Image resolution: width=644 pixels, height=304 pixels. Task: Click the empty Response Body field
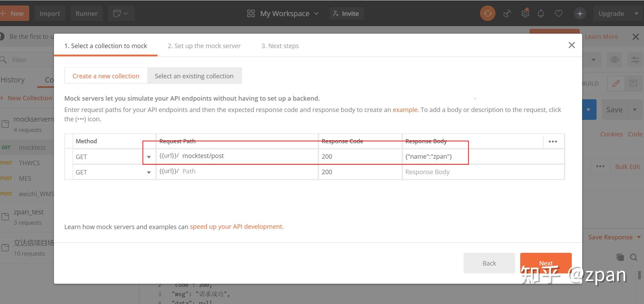481,172
